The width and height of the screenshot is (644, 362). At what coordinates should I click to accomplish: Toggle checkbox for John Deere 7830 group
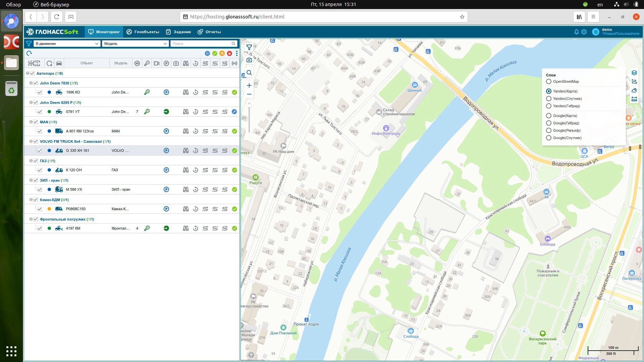[x=35, y=83]
